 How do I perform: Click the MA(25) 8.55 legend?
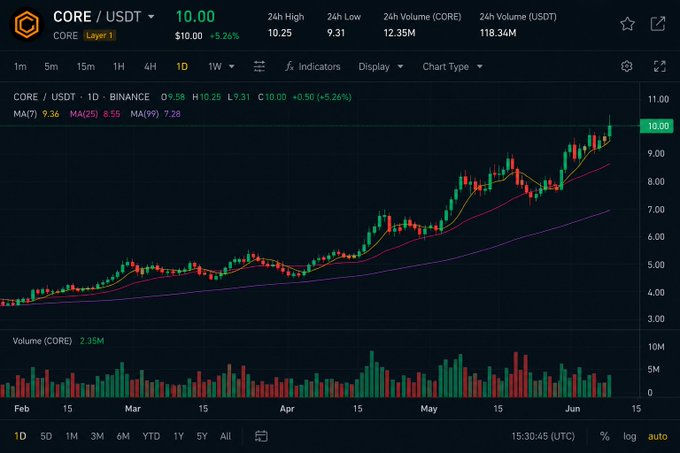[x=95, y=114]
